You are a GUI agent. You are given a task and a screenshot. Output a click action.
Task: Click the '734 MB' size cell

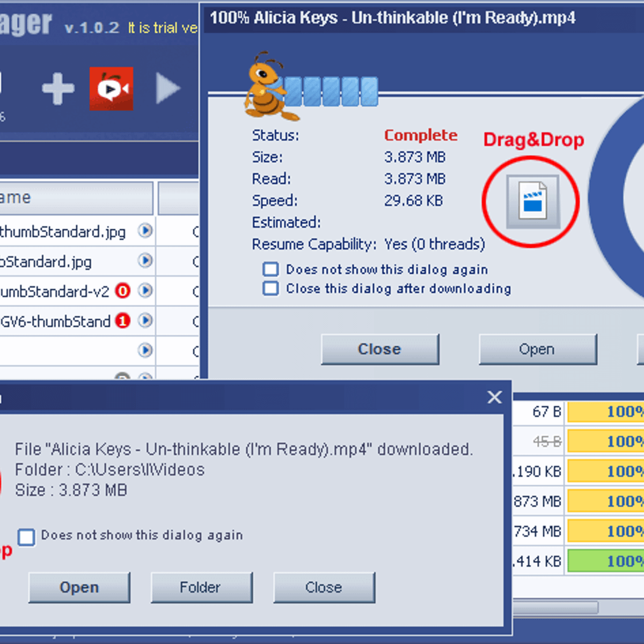click(537, 532)
